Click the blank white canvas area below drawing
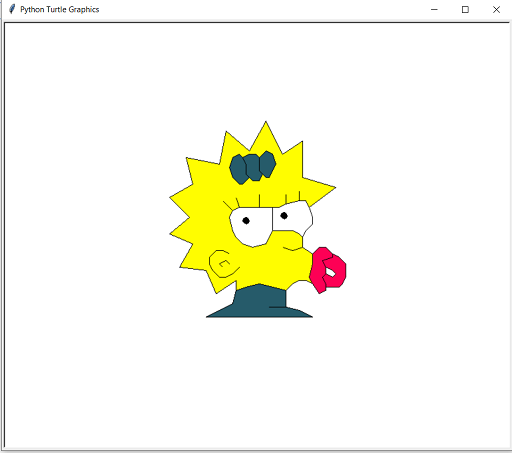 [257, 383]
